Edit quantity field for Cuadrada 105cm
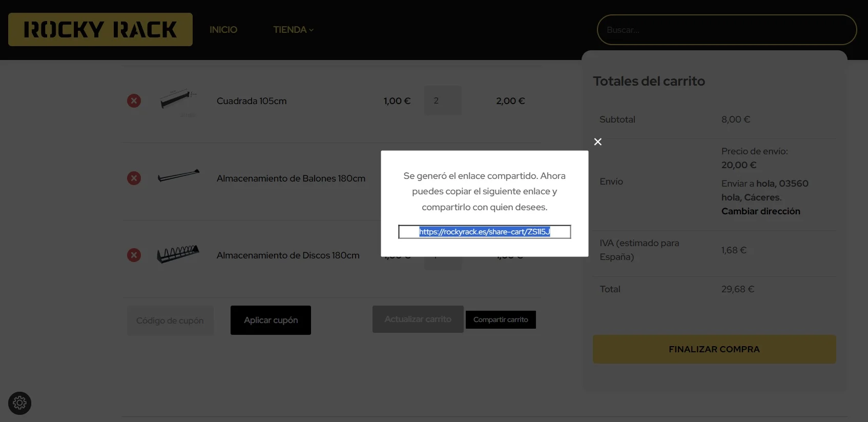The width and height of the screenshot is (868, 422). [443, 101]
